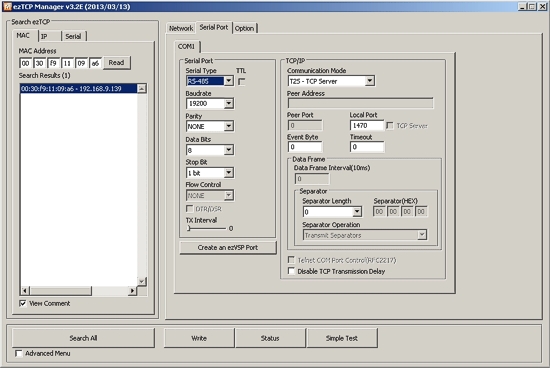Click the TX Interval slider handle
This screenshot has height=368, width=550.
tap(189, 228)
